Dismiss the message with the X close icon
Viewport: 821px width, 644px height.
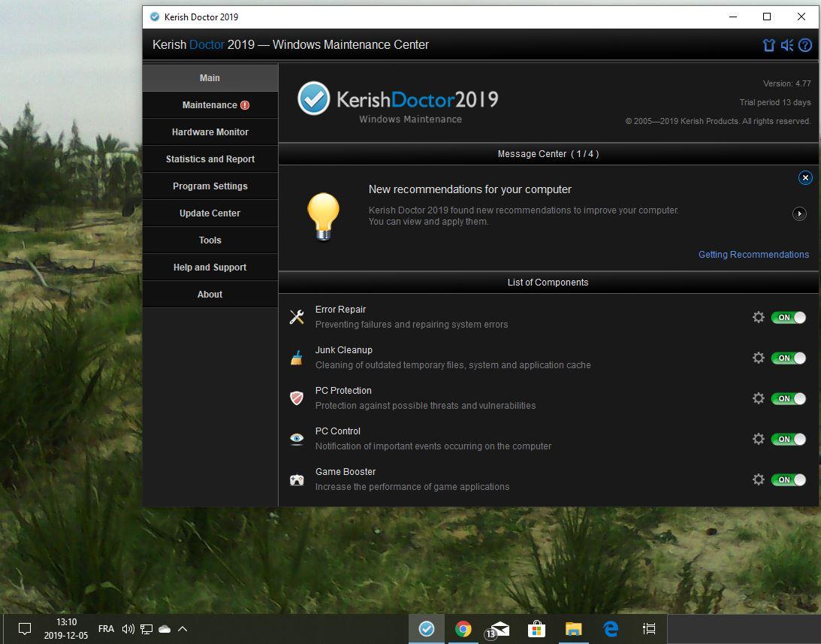(x=805, y=178)
